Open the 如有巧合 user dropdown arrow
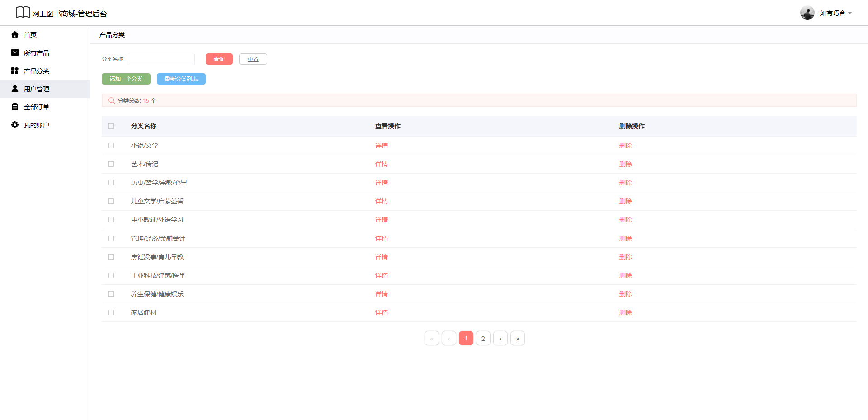The image size is (868, 420). tap(850, 13)
